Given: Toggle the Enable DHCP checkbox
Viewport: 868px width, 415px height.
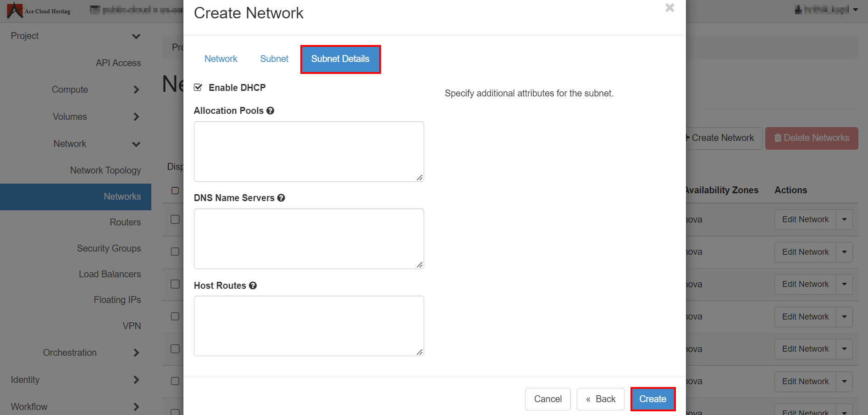Looking at the screenshot, I should [198, 88].
